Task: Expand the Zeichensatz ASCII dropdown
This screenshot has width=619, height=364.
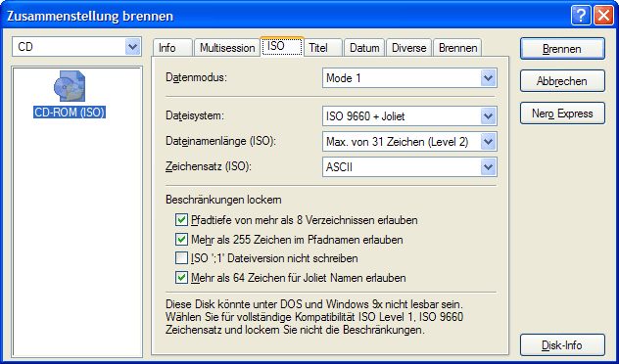Action: pyautogui.click(x=488, y=167)
